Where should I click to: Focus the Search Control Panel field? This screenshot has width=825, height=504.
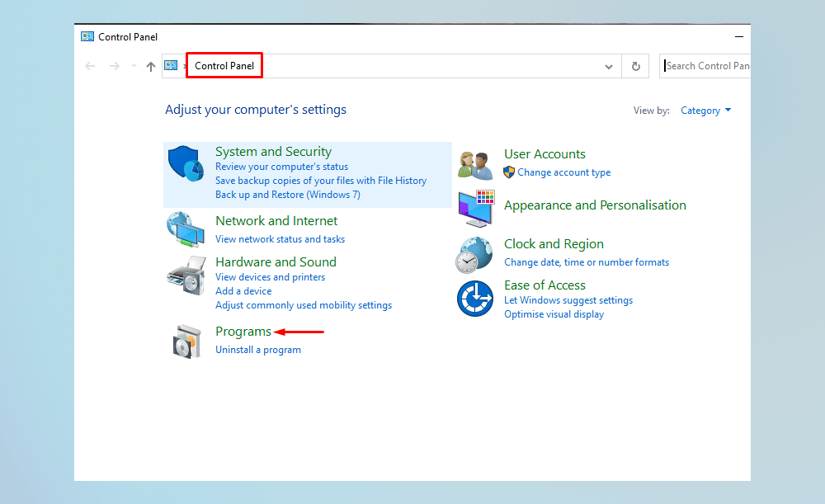pyautogui.click(x=705, y=66)
